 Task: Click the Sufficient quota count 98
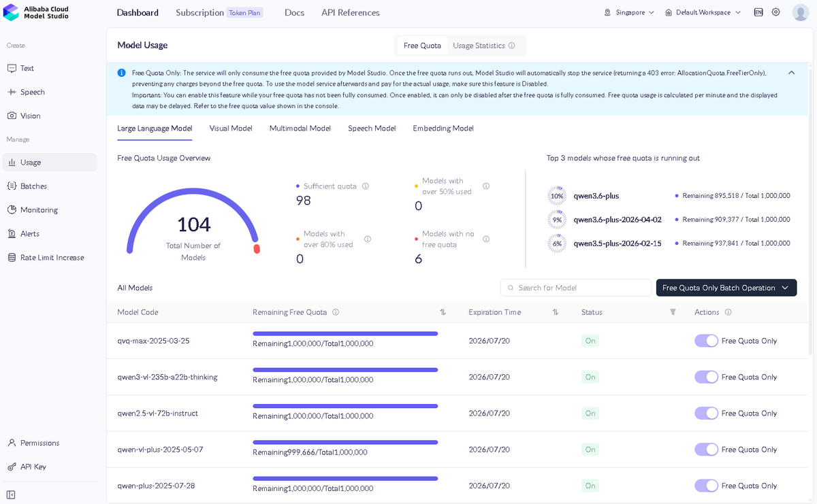[x=304, y=201]
